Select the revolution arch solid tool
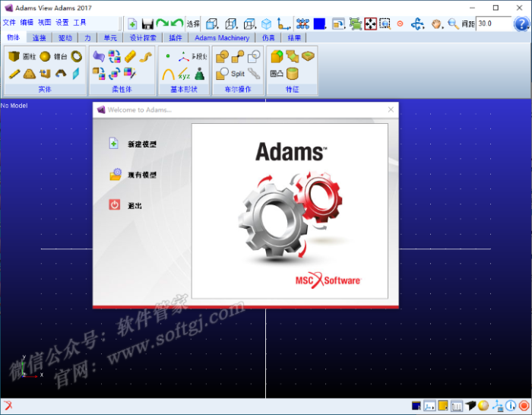The height and width of the screenshot is (415, 532). 61,74
